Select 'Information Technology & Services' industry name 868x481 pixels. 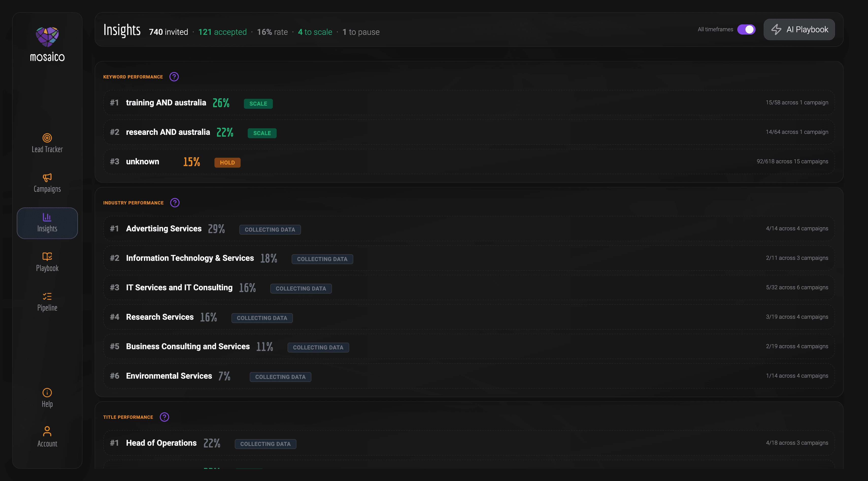[190, 258]
